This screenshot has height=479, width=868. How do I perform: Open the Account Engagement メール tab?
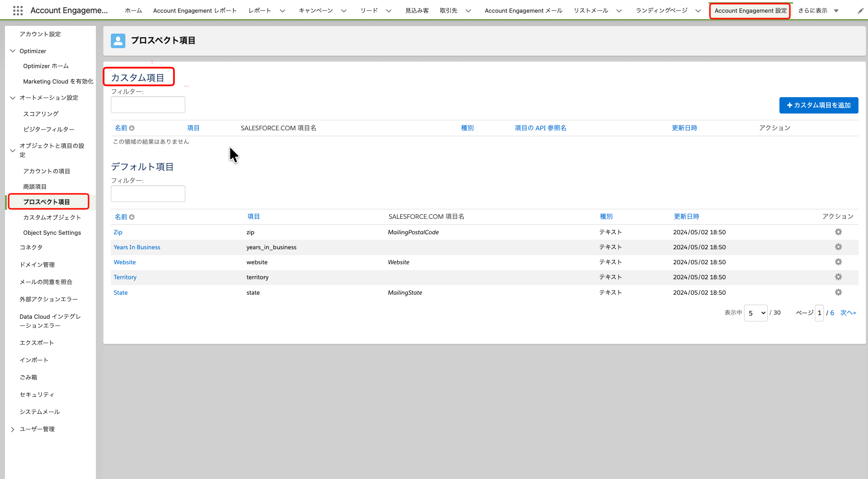pos(523,11)
